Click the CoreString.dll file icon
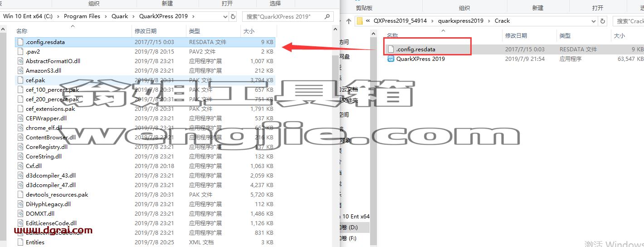Viewport: 644px width, 247px height. 20,156
